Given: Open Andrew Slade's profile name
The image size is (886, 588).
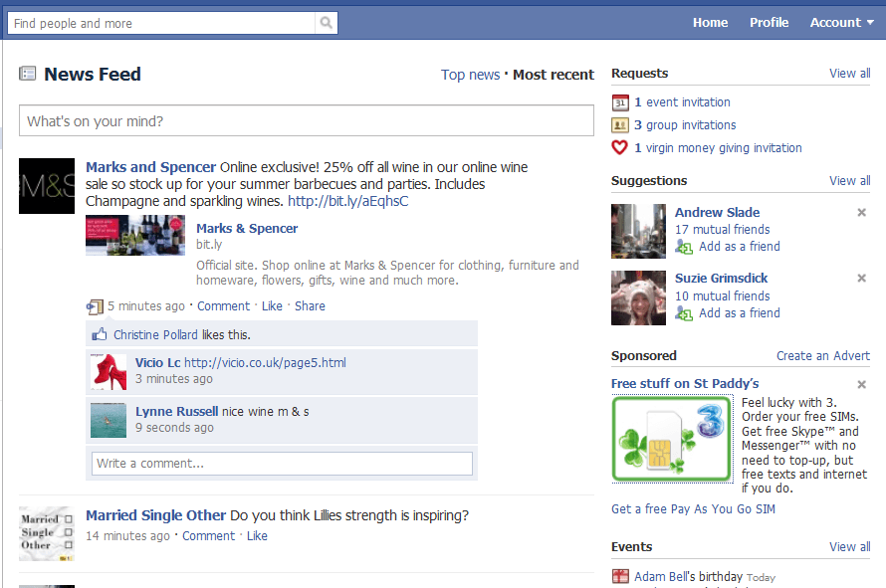Looking at the screenshot, I should [717, 212].
